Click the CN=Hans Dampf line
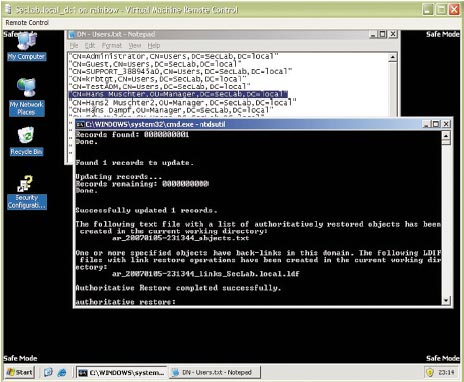Screen dimensions: 464x382 pos(172,110)
